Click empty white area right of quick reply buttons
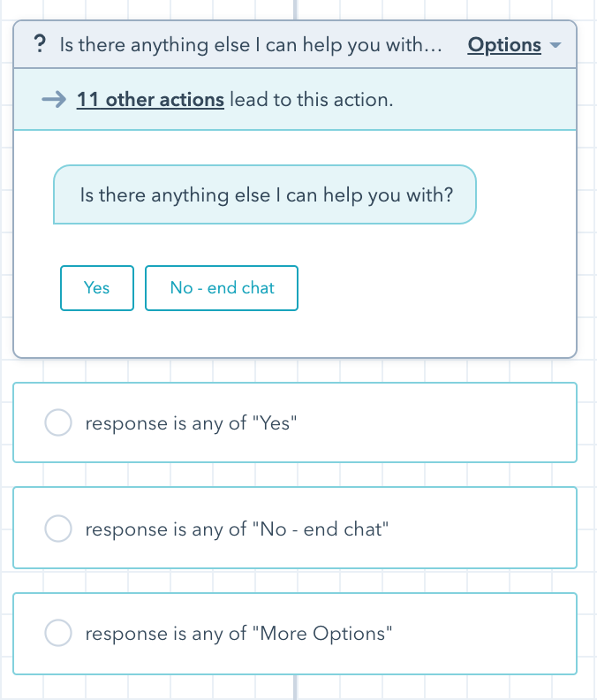The width and height of the screenshot is (597, 700). point(433,289)
